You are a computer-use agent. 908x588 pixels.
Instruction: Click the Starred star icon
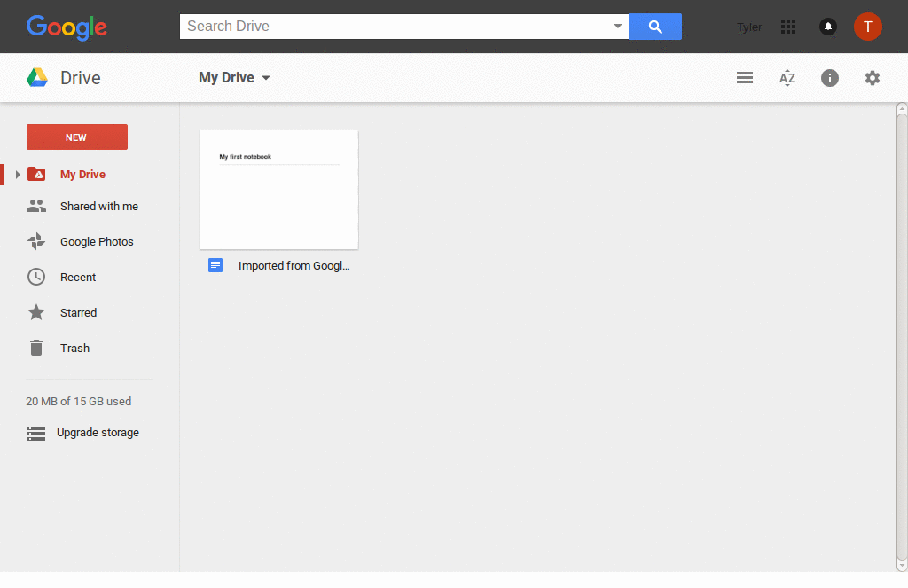[x=36, y=312]
